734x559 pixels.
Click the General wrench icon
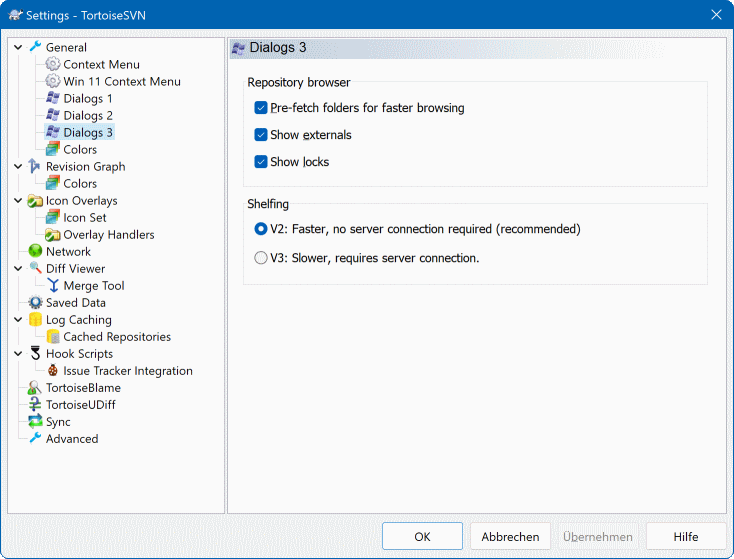coord(35,47)
